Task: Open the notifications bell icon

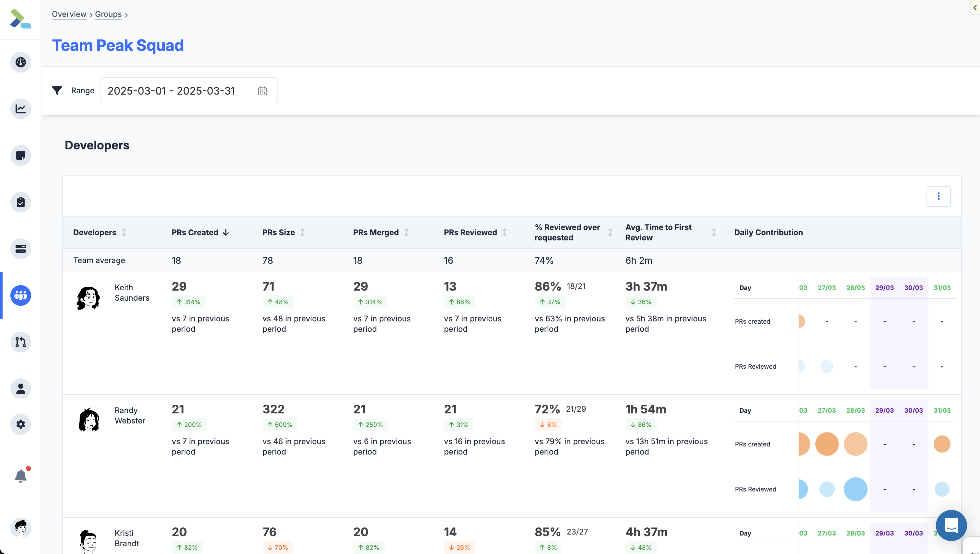Action: [x=20, y=476]
